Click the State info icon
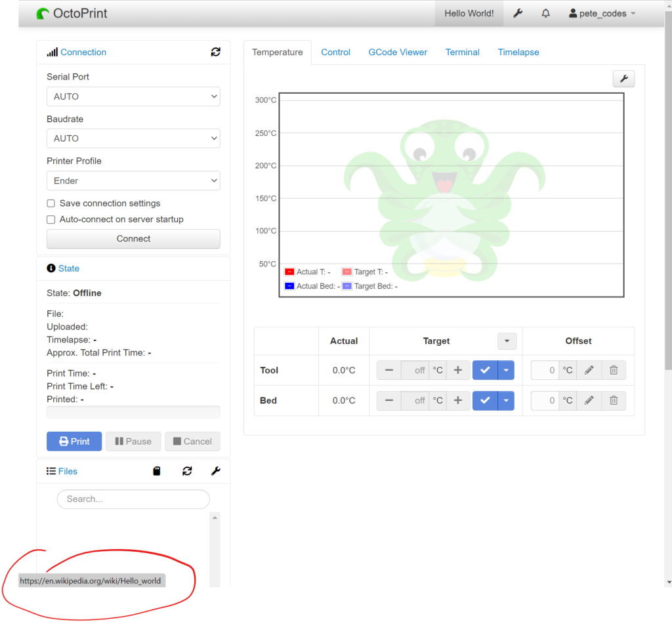Viewport: 672px width, 622px height. point(51,268)
